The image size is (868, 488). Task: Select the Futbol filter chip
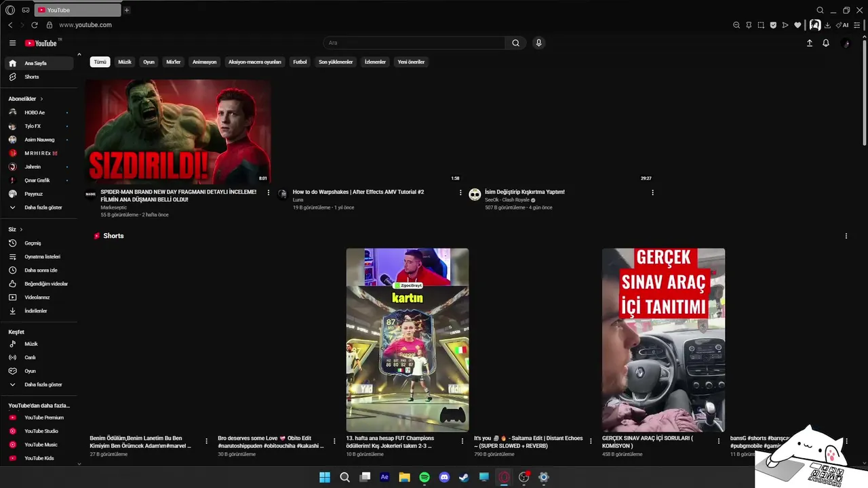click(x=300, y=62)
